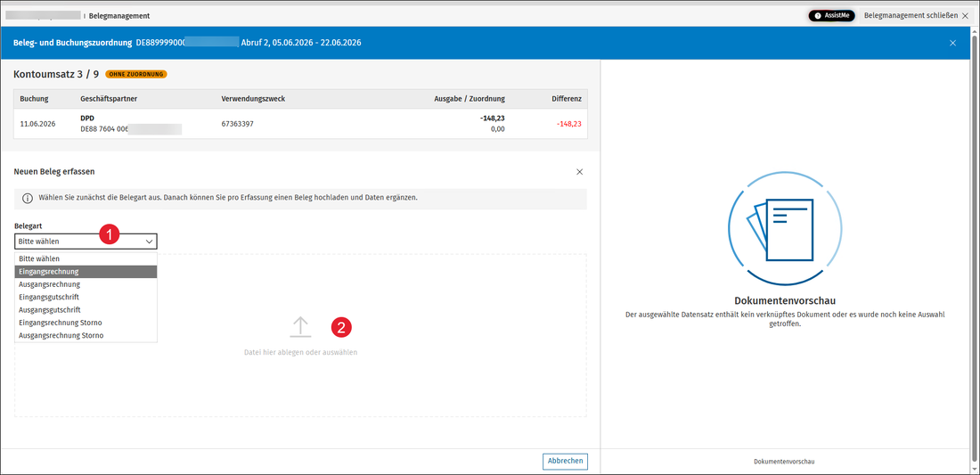
Task: Click booking date 11.06.2026
Action: coord(37,124)
